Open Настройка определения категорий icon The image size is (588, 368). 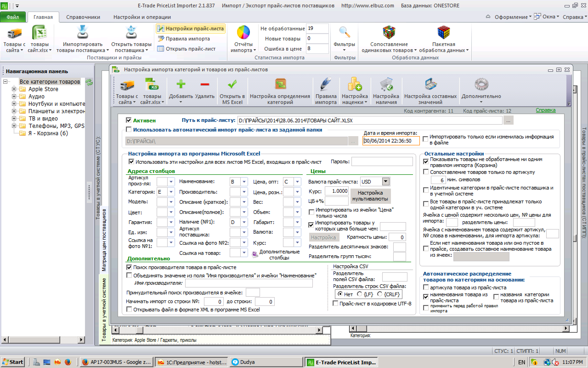(280, 91)
